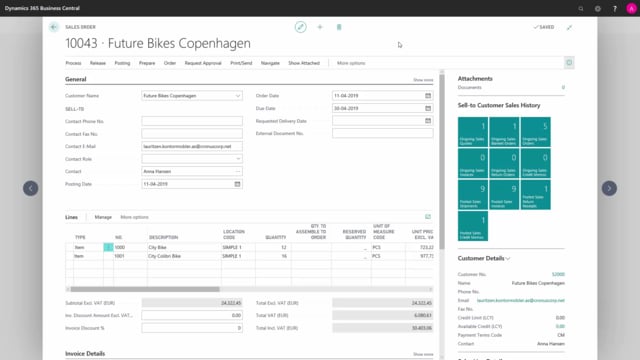Go back using the back arrow
Viewport: 640px width, 360px height.
[54, 27]
